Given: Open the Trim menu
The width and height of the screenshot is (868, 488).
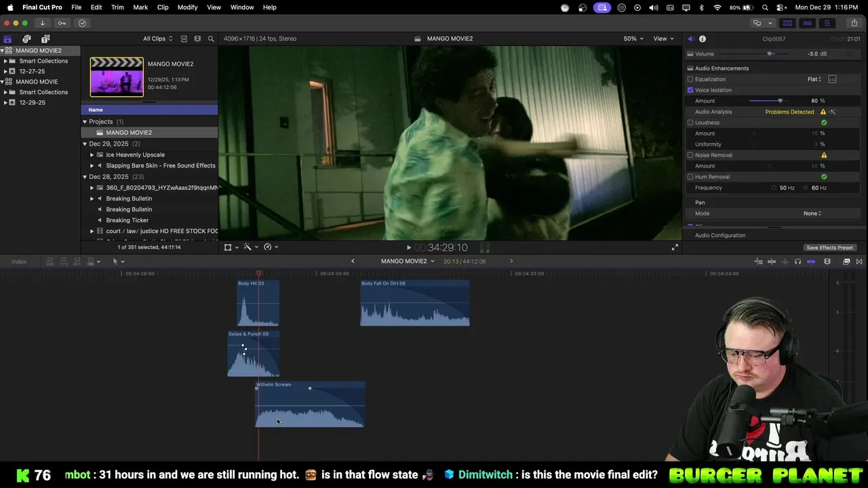Looking at the screenshot, I should pyautogui.click(x=117, y=7).
